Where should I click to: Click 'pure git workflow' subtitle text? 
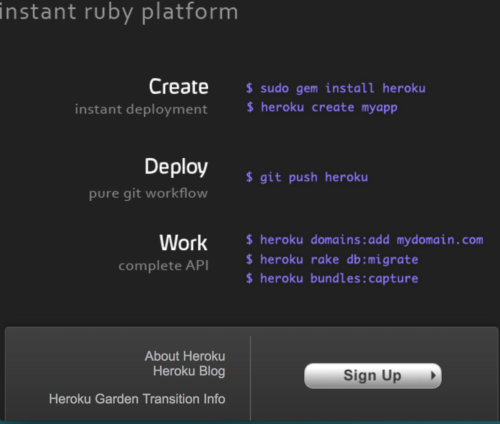148,194
